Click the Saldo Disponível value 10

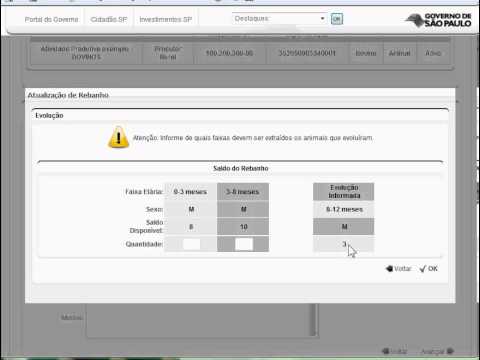tap(243, 227)
